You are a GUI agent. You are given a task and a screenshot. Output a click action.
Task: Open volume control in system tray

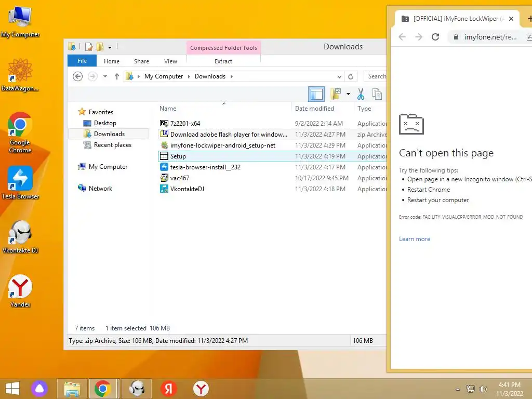(x=483, y=389)
